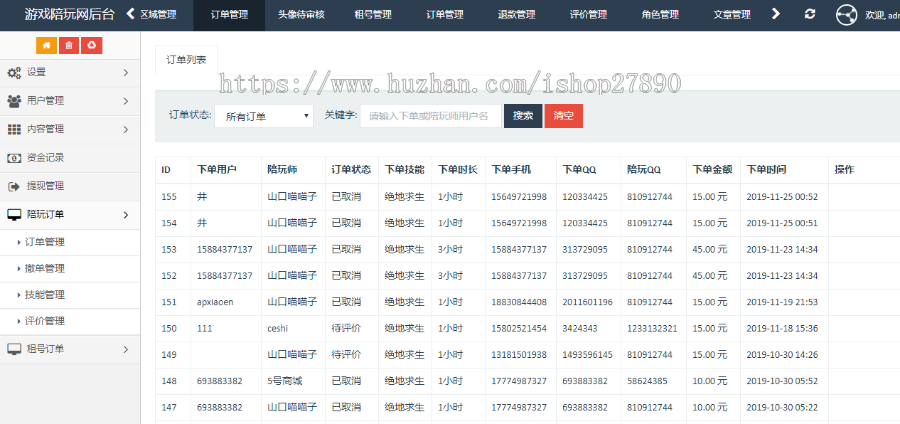Click phone 18830844408 in row 151
Viewport: 900px width, 424px height.
pos(519,302)
